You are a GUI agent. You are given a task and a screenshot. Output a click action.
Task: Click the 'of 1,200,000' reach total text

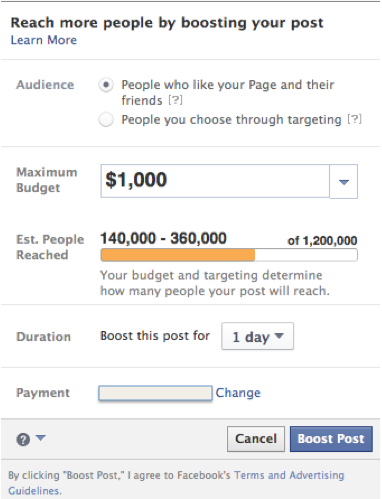click(322, 241)
